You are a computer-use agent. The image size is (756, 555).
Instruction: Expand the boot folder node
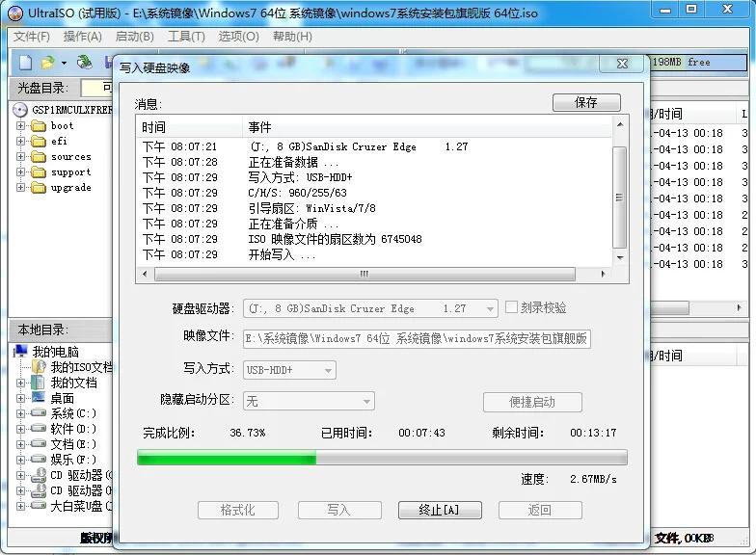point(20,125)
